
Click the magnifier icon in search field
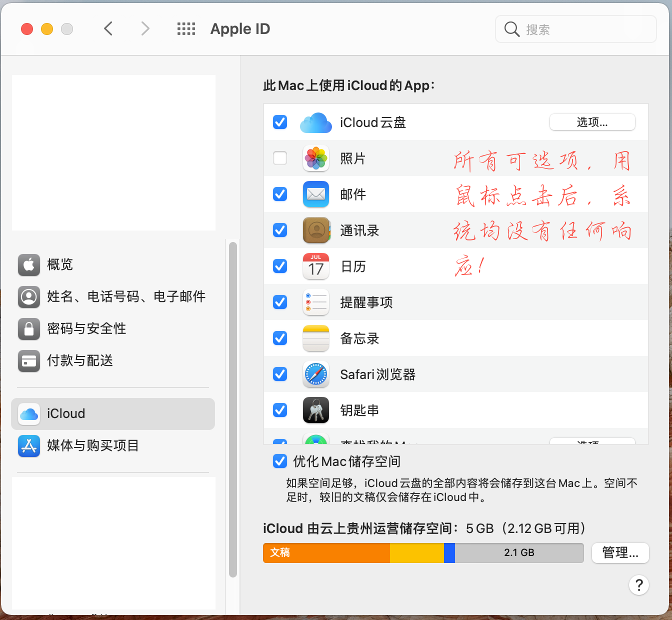point(511,29)
